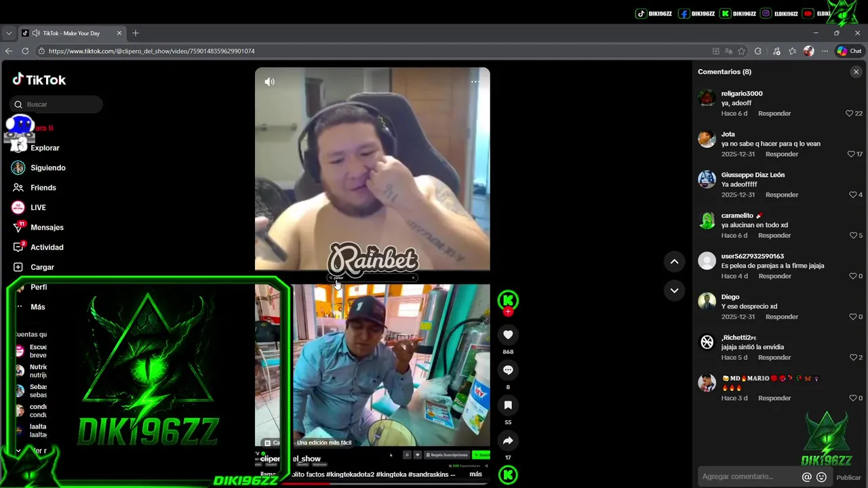Like ,Richetti2's comment
The width and height of the screenshot is (868, 488).
pos(853,357)
